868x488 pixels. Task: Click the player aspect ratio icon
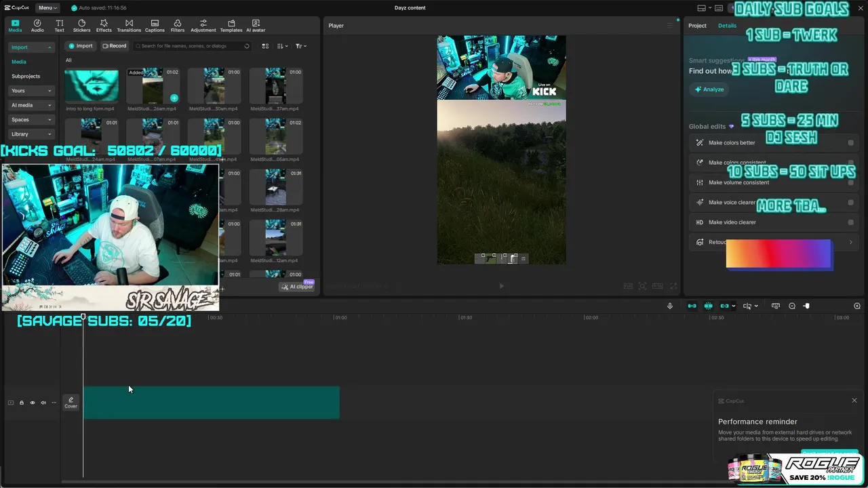click(x=658, y=286)
